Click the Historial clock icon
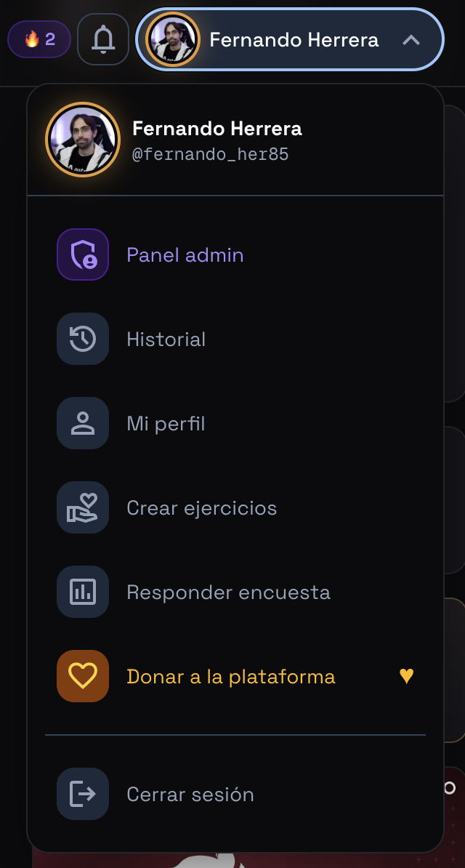465x868 pixels. [83, 339]
